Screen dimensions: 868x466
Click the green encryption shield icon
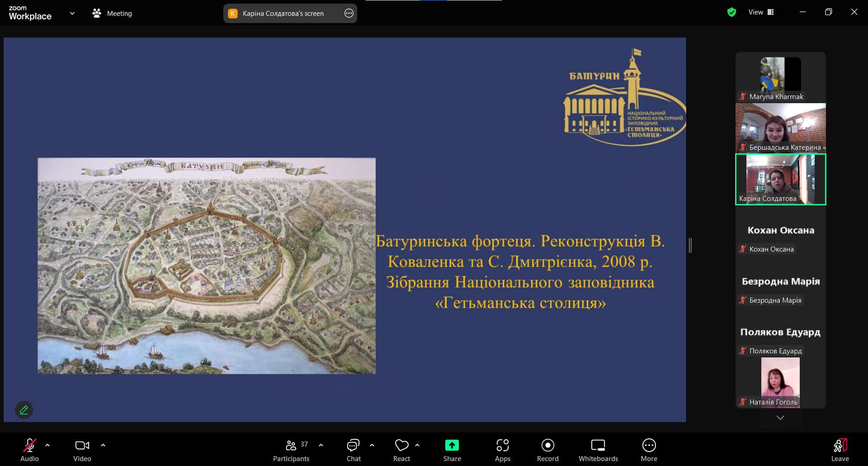731,12
